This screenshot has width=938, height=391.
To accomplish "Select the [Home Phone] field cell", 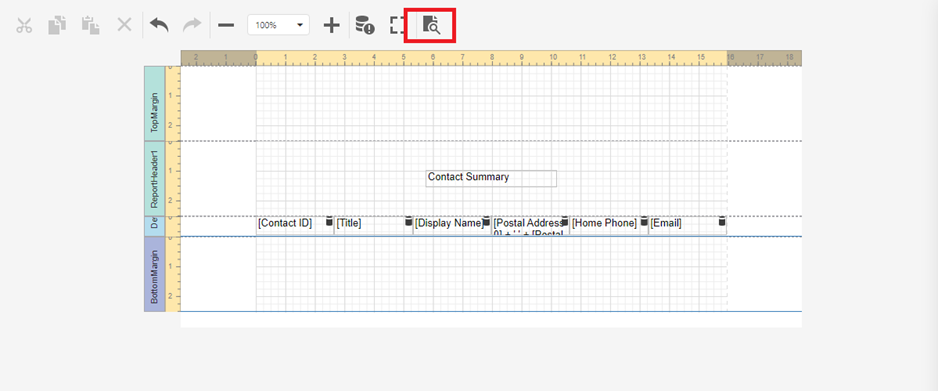I will tap(609, 226).
